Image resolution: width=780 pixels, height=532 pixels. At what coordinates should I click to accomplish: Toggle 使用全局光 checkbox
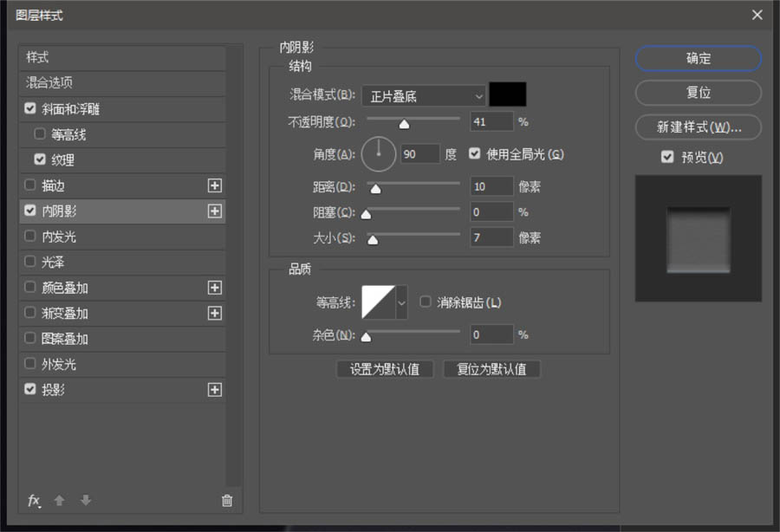pos(475,153)
